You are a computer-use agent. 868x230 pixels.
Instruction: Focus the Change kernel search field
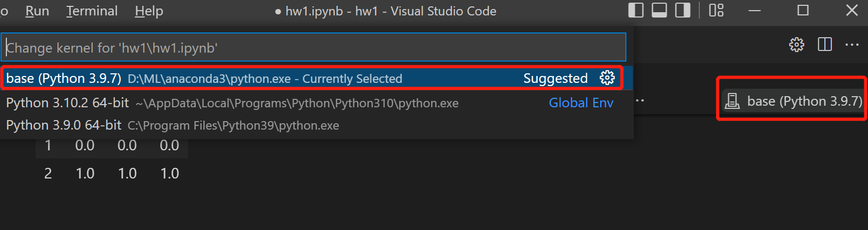(x=313, y=48)
